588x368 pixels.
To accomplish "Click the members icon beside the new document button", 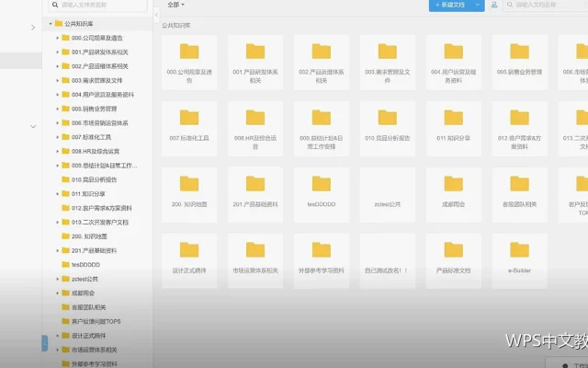I will (x=494, y=5).
